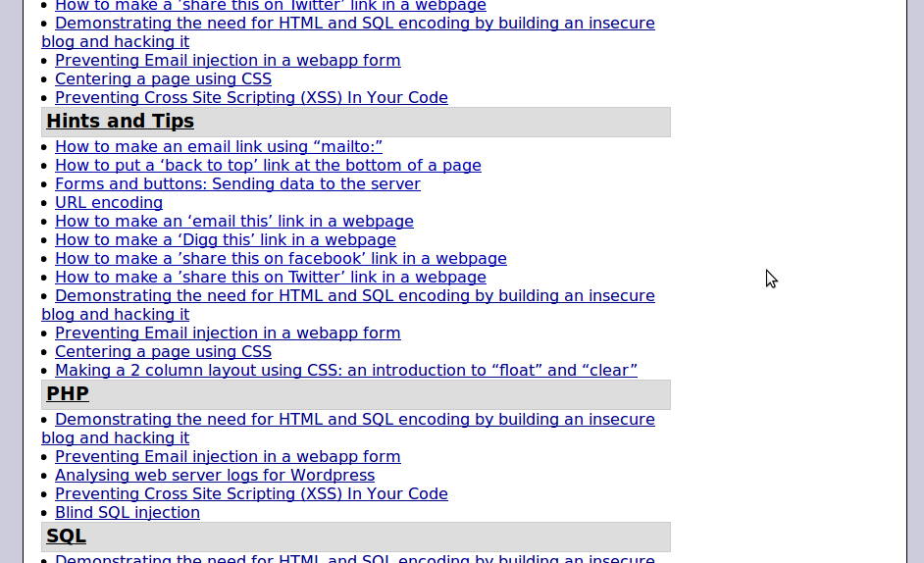Click 'Forms and buttons: Sending data to the server'
The height and width of the screenshot is (563, 924).
pyautogui.click(x=238, y=184)
